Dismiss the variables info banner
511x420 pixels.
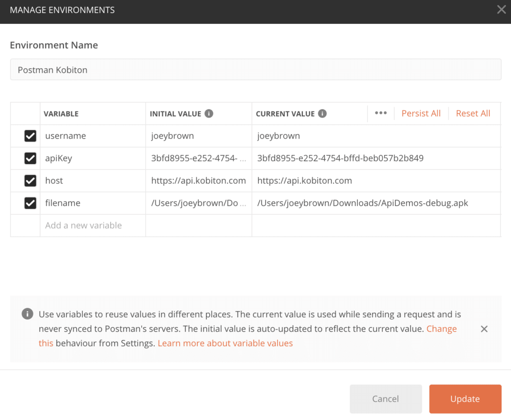[484, 329]
